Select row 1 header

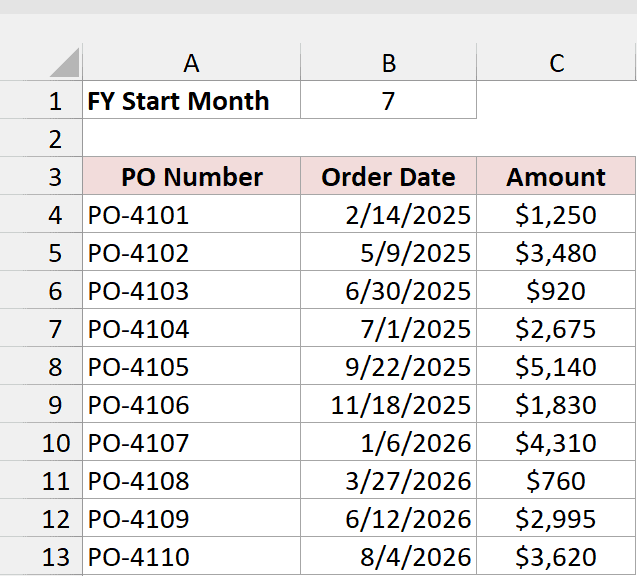coord(41,100)
